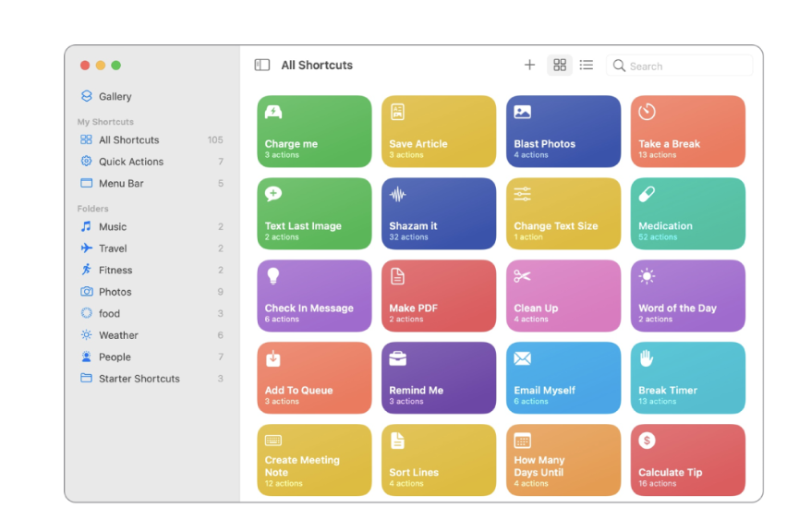Open the Music folder

point(113,227)
